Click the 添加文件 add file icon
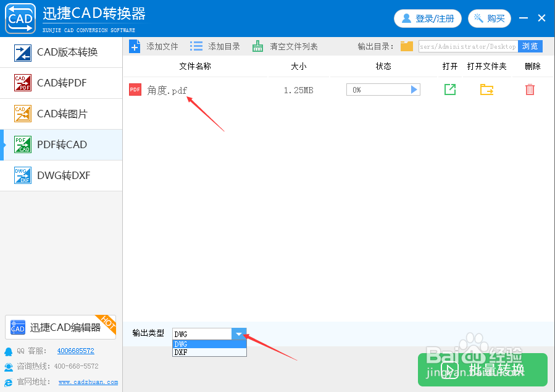 135,46
